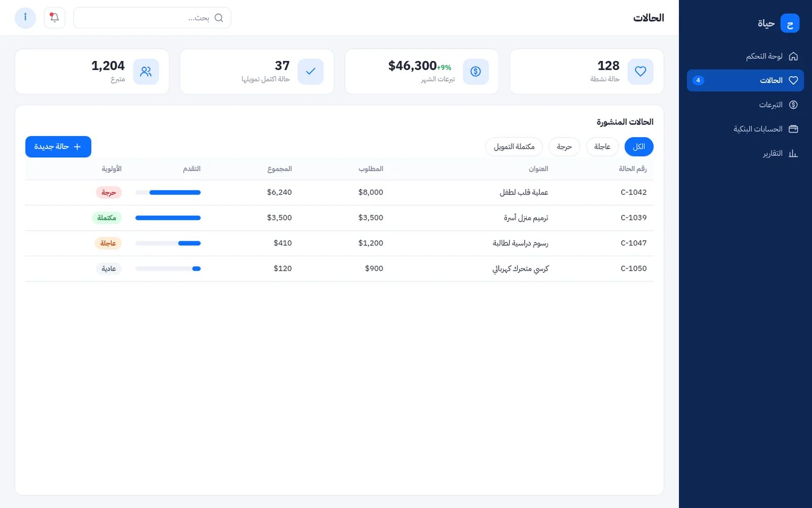Filter by عاجلة

pyautogui.click(x=602, y=147)
